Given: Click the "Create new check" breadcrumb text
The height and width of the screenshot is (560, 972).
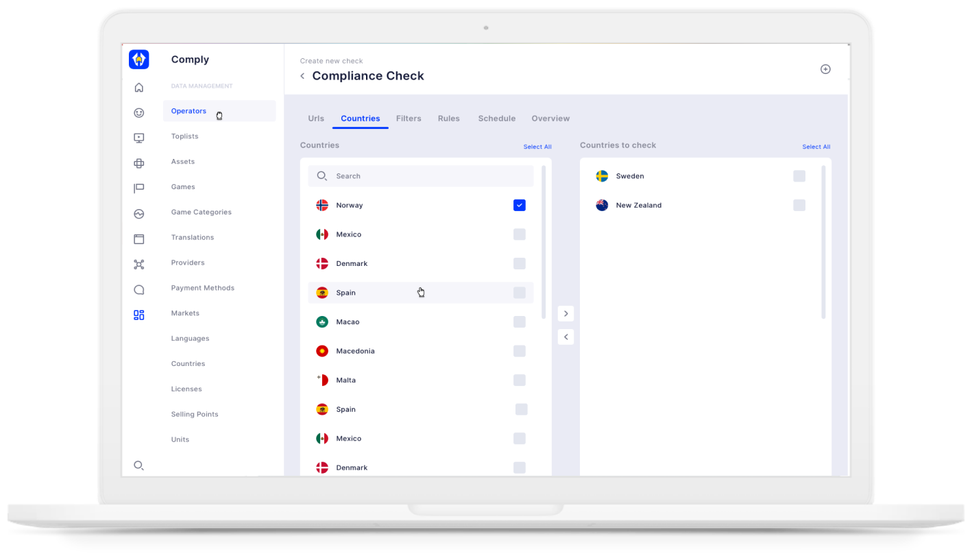Looking at the screenshot, I should tap(331, 61).
